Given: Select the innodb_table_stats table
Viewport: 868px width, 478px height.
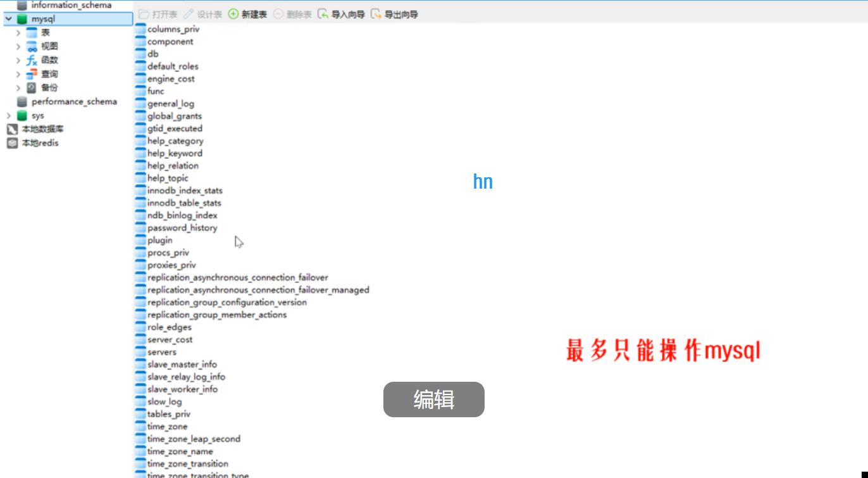Looking at the screenshot, I should (x=184, y=203).
